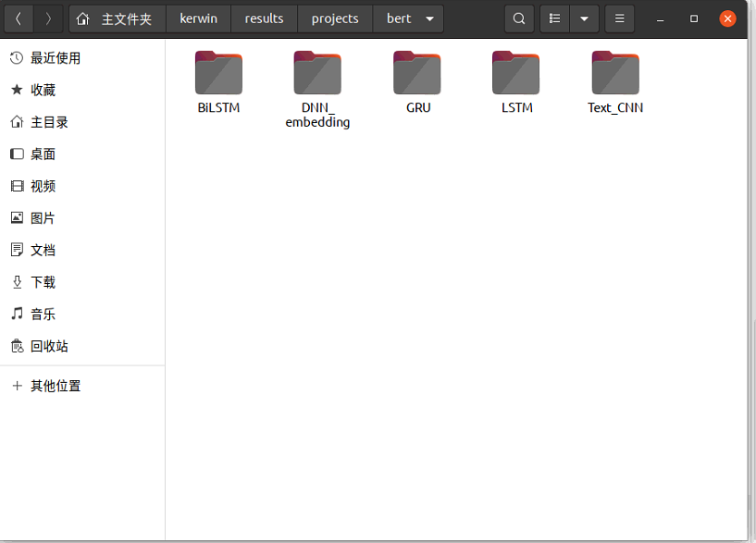The image size is (756, 543).
Task: Expand the bert path dropdown arrow
Action: pos(429,19)
